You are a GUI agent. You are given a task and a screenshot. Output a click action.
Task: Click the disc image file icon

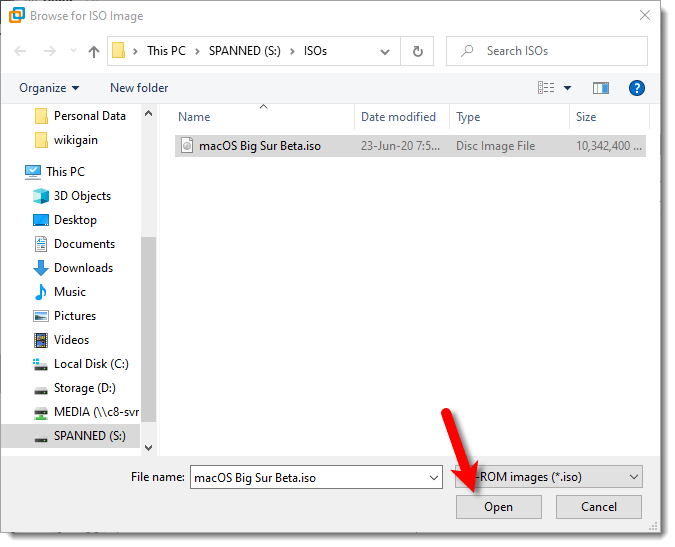pos(187,145)
